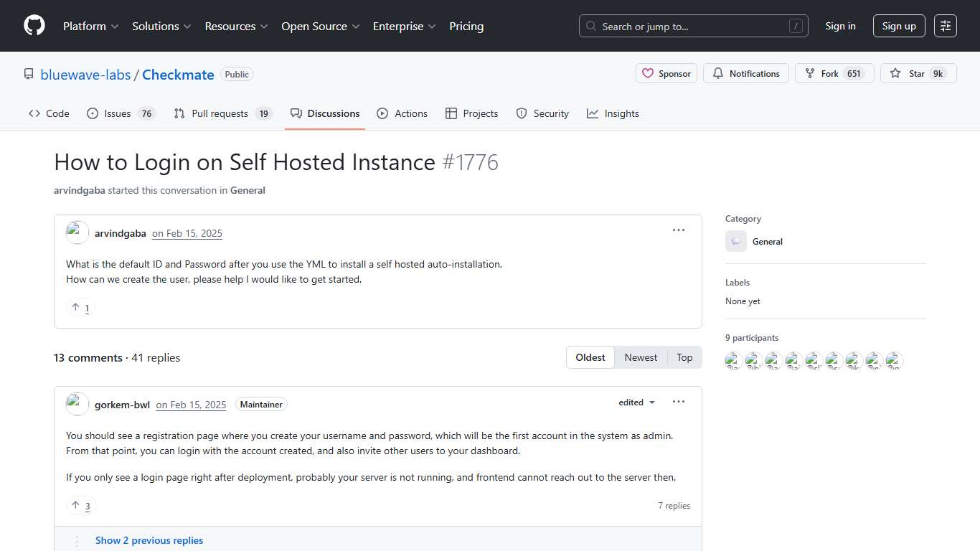Screen dimensions: 980x551
Task: Expand the edited history dropdown
Action: coord(636,402)
